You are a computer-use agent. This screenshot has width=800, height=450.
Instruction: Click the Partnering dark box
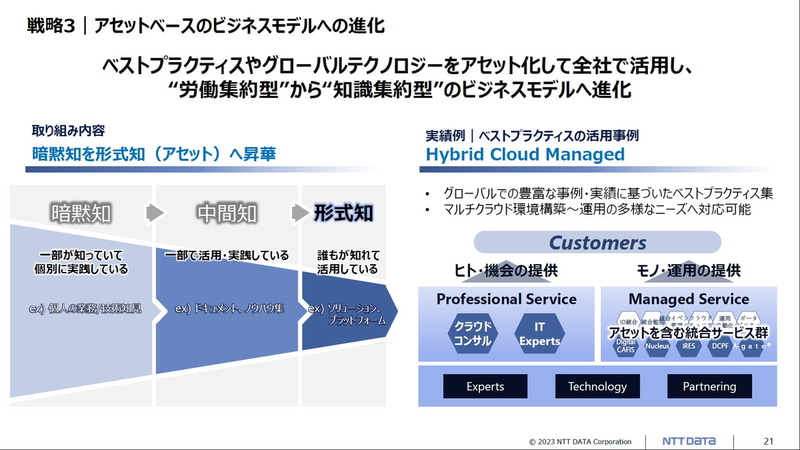(710, 386)
